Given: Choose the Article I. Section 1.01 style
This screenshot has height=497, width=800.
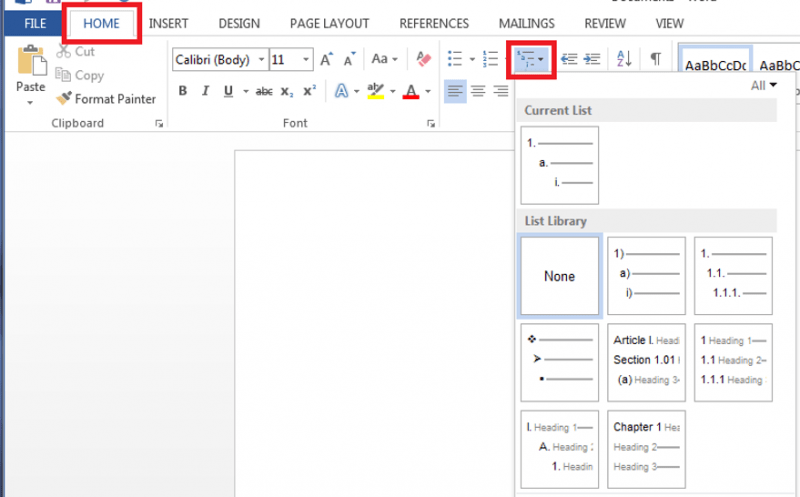Looking at the screenshot, I should pyautogui.click(x=646, y=363).
